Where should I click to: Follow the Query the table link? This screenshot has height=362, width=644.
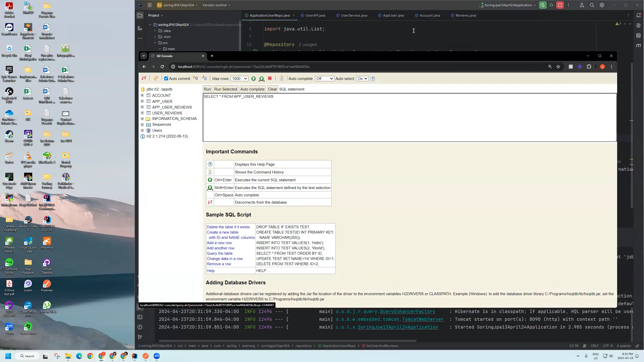click(x=220, y=253)
